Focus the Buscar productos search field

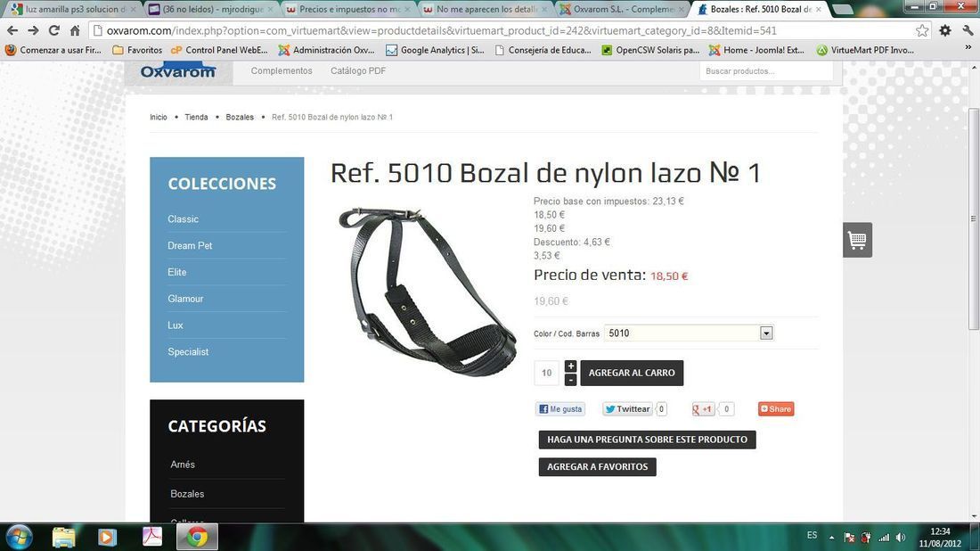765,71
